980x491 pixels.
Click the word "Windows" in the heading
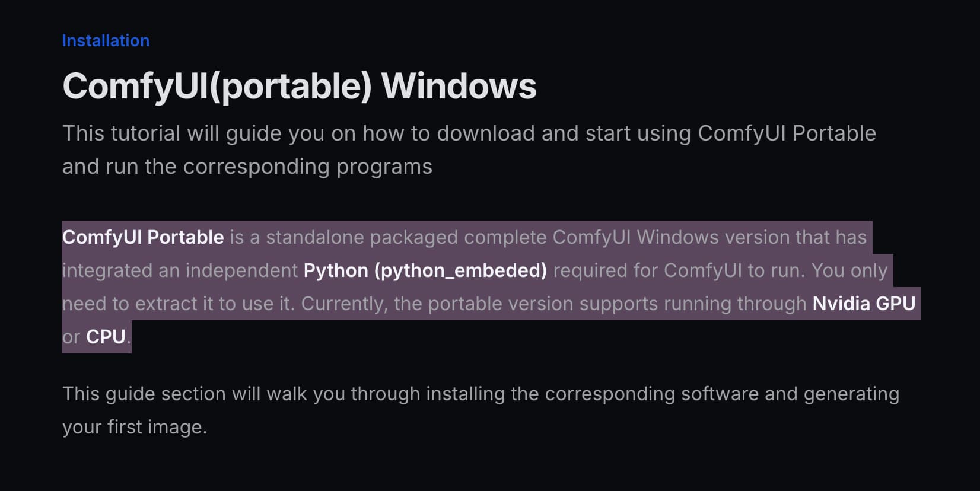coord(459,87)
